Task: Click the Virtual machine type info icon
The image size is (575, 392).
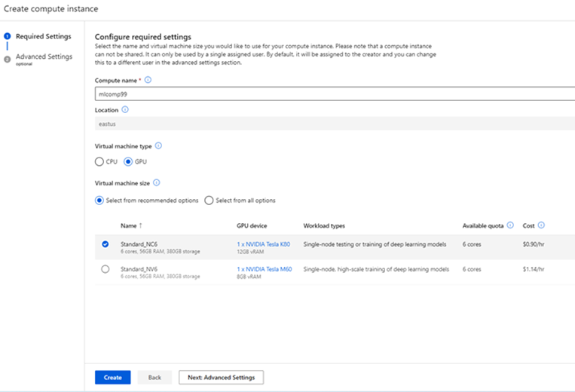Action: (158, 145)
